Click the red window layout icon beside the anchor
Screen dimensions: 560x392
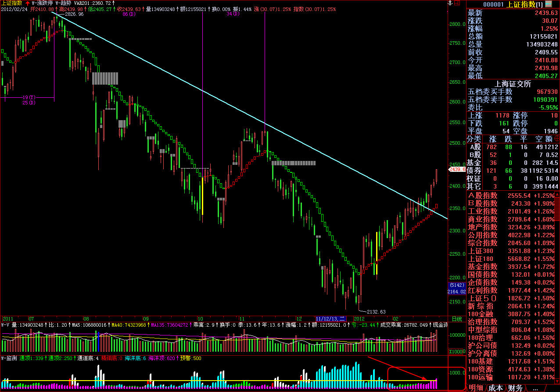click(x=456, y=4)
